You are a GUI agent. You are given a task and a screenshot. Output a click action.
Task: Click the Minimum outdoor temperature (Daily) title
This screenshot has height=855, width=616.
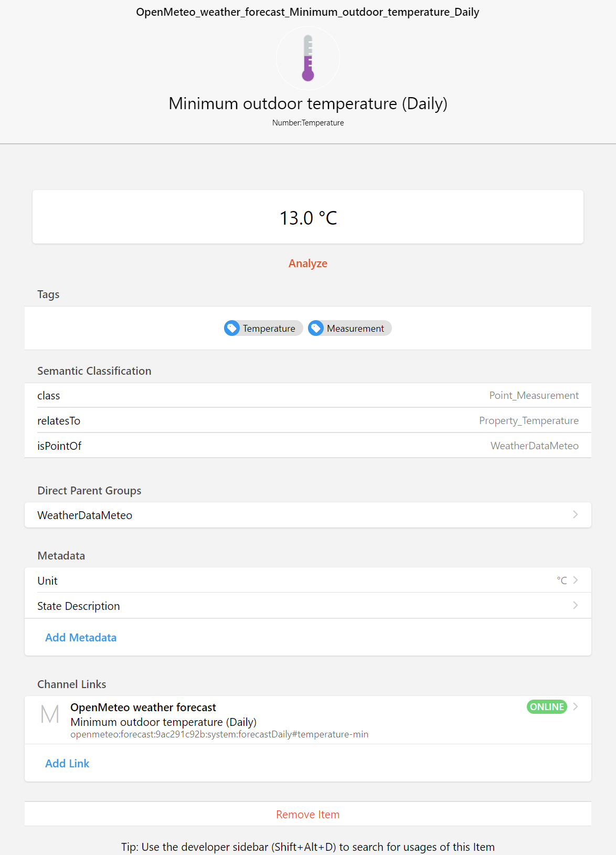click(x=308, y=104)
